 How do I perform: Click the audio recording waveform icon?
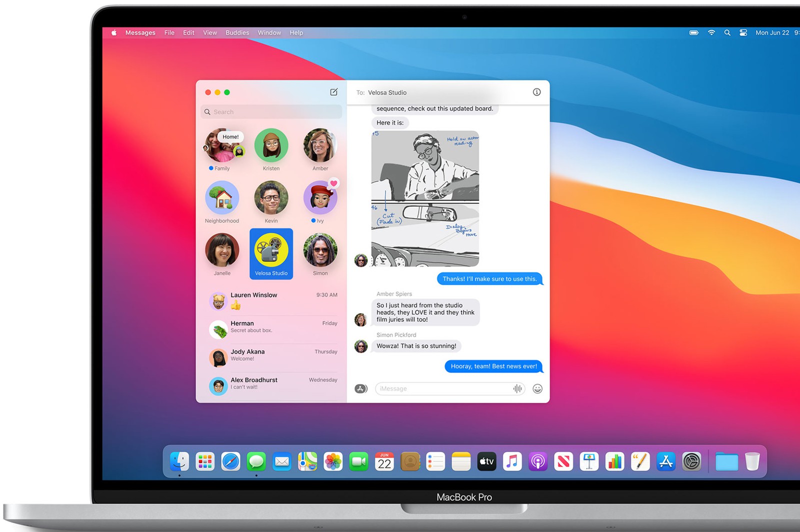click(517, 388)
